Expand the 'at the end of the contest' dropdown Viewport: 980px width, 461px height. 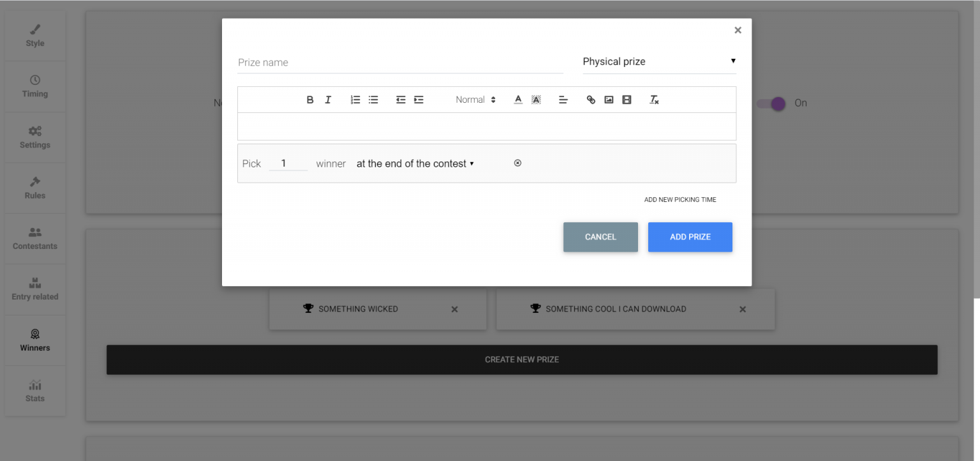pos(415,163)
